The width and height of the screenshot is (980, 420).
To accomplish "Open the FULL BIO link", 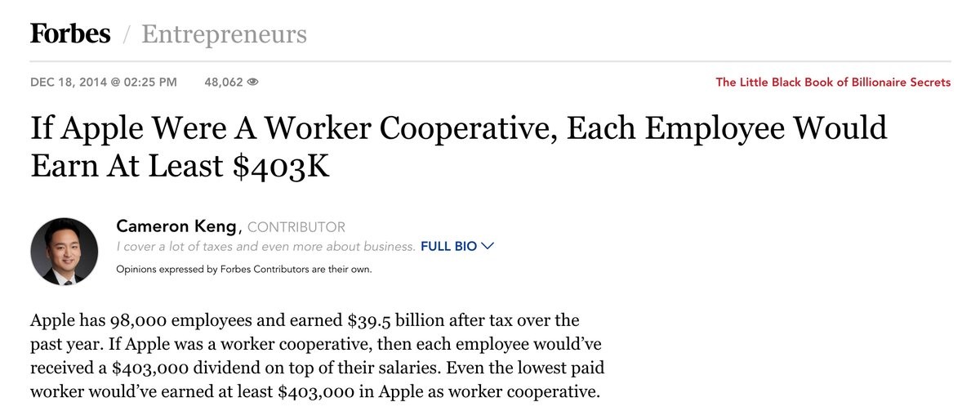I will coord(448,246).
